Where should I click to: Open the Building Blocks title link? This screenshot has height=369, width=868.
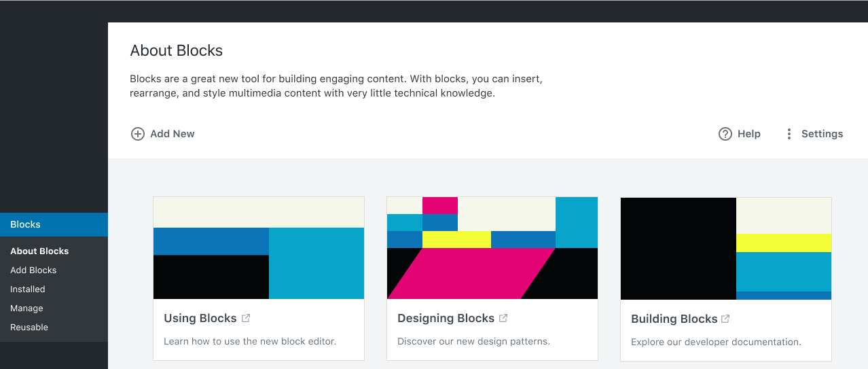click(x=674, y=319)
